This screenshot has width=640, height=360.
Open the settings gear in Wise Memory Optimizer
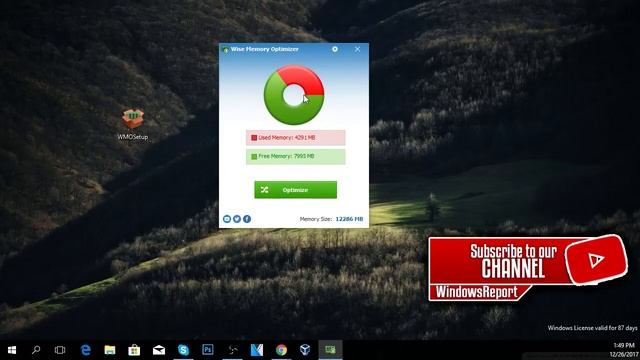(335, 49)
